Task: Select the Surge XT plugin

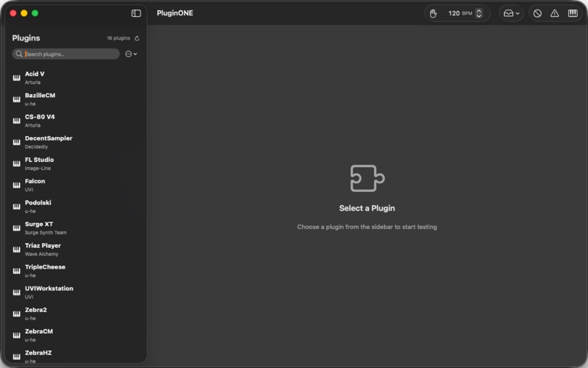Action: (x=75, y=227)
